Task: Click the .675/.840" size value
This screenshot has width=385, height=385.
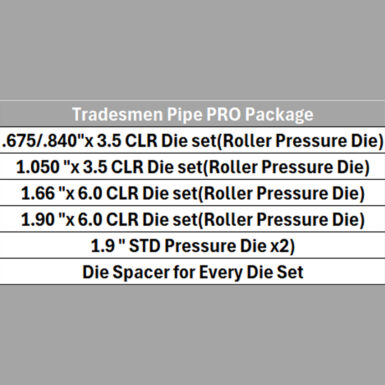Action: (42, 141)
